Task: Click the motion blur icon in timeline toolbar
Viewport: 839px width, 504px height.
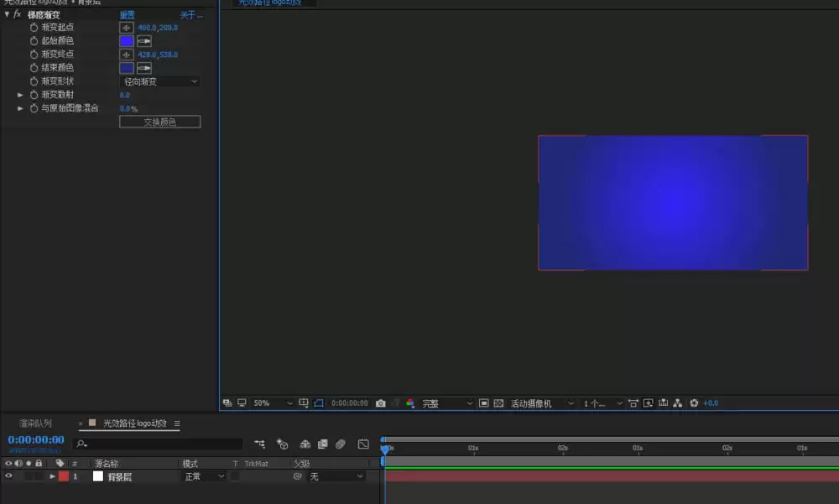Action: (x=341, y=444)
